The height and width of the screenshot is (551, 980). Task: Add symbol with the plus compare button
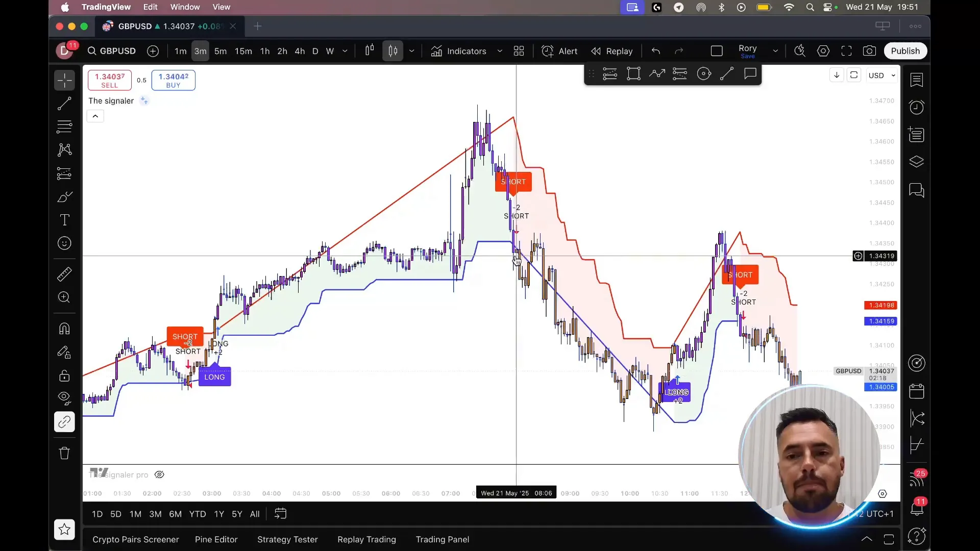click(153, 51)
